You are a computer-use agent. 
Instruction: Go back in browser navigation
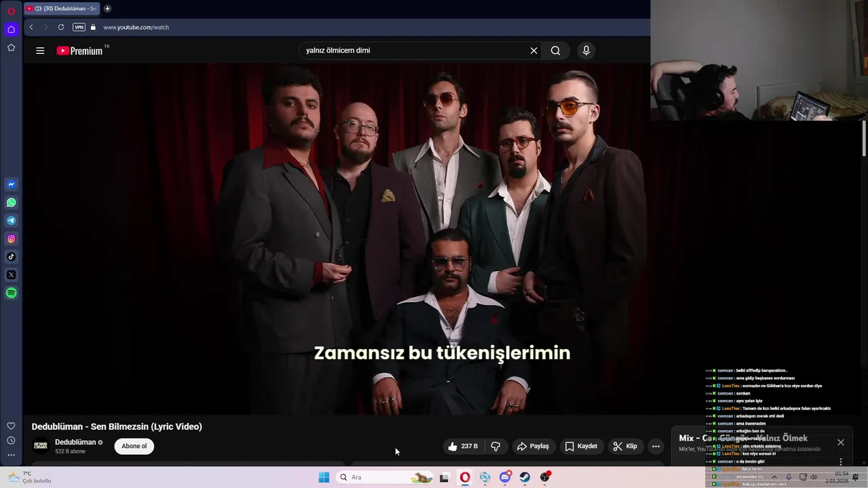pyautogui.click(x=31, y=27)
